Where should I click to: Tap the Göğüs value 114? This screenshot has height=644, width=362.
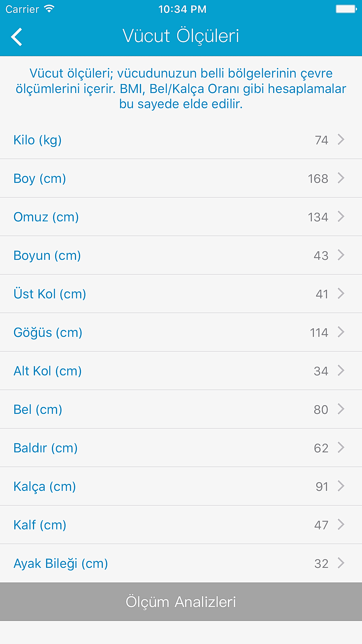click(x=319, y=333)
